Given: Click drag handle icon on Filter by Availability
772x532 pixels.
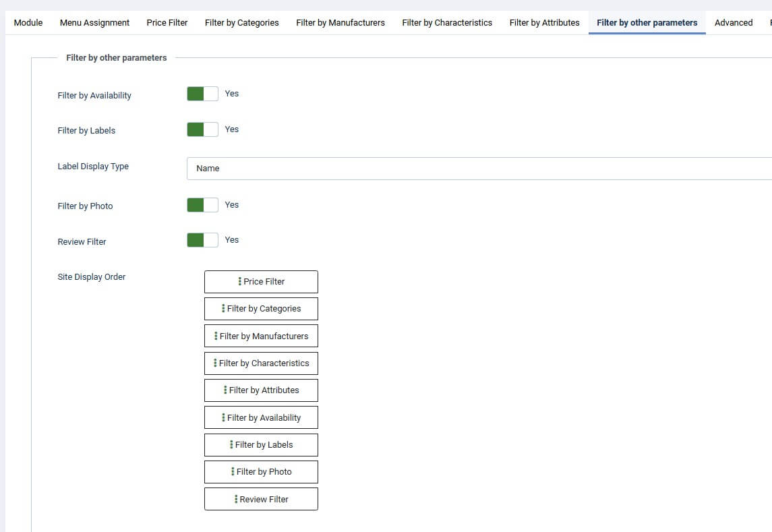Looking at the screenshot, I should (x=223, y=418).
